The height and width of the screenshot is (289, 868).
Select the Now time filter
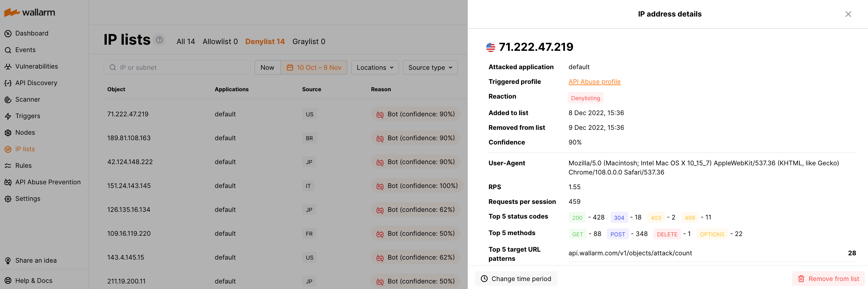click(x=267, y=67)
